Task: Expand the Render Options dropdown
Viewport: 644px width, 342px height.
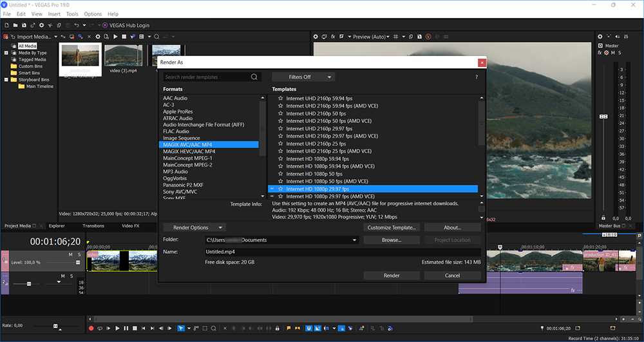Action: pyautogui.click(x=194, y=227)
